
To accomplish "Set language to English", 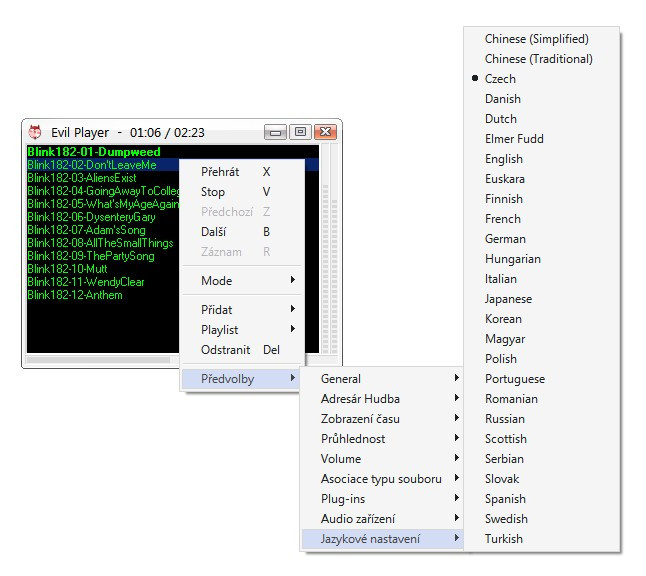I will [x=542, y=159].
